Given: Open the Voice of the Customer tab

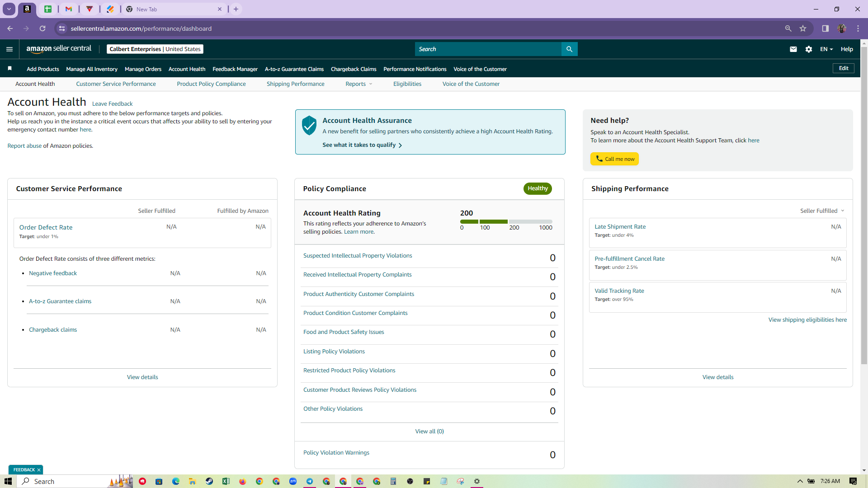Looking at the screenshot, I should click(471, 84).
